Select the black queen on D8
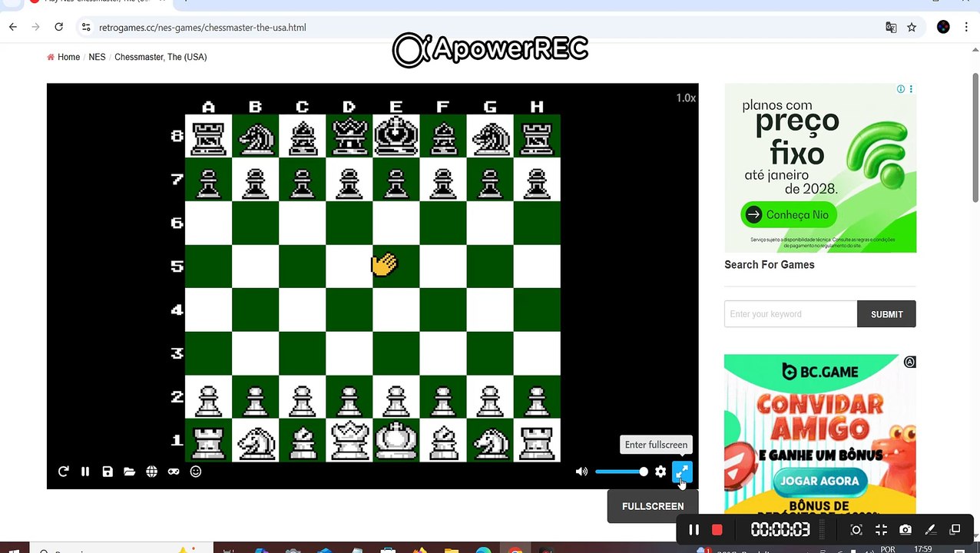The height and width of the screenshot is (553, 980). coord(349,136)
